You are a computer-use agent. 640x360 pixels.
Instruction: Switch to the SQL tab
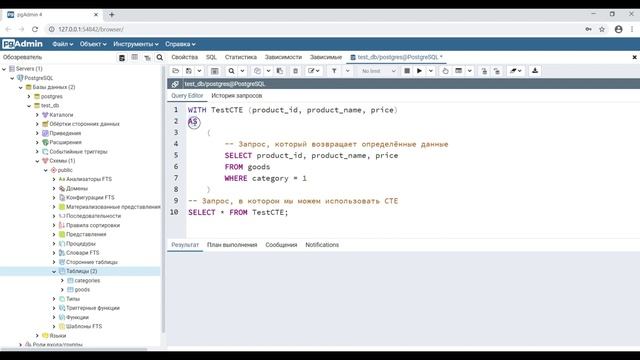(211, 57)
